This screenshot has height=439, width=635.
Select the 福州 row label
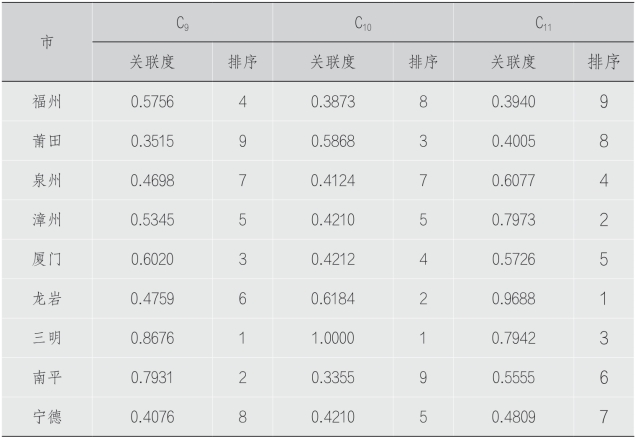point(47,101)
